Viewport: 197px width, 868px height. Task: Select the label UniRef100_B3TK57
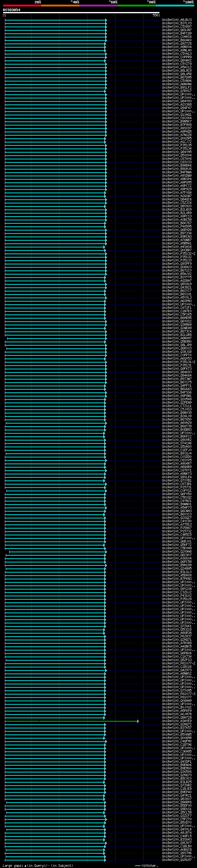(x=177, y=728)
